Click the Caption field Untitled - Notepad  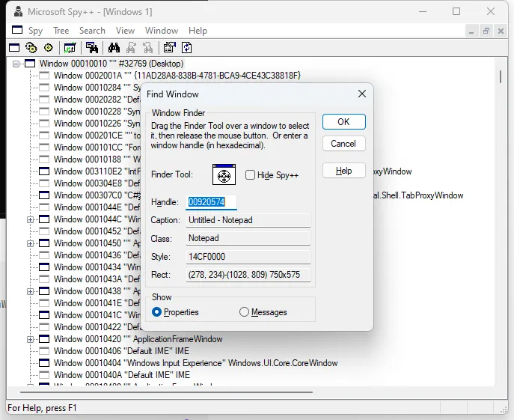coord(248,220)
